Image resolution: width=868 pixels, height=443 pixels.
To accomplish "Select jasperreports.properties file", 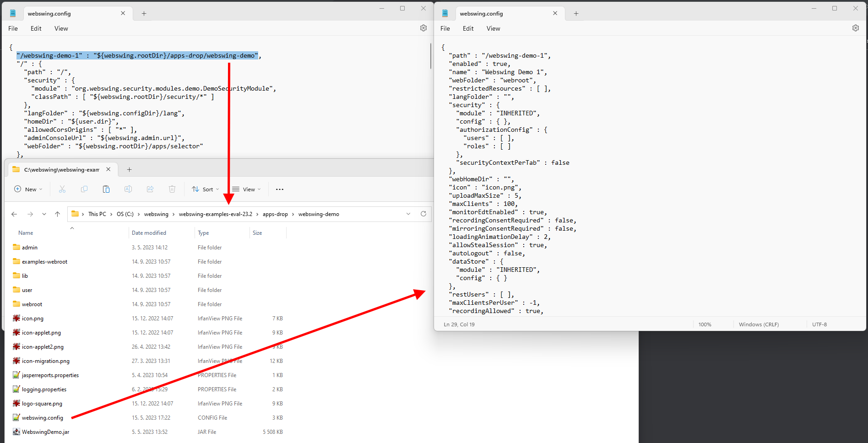I will (x=50, y=375).
